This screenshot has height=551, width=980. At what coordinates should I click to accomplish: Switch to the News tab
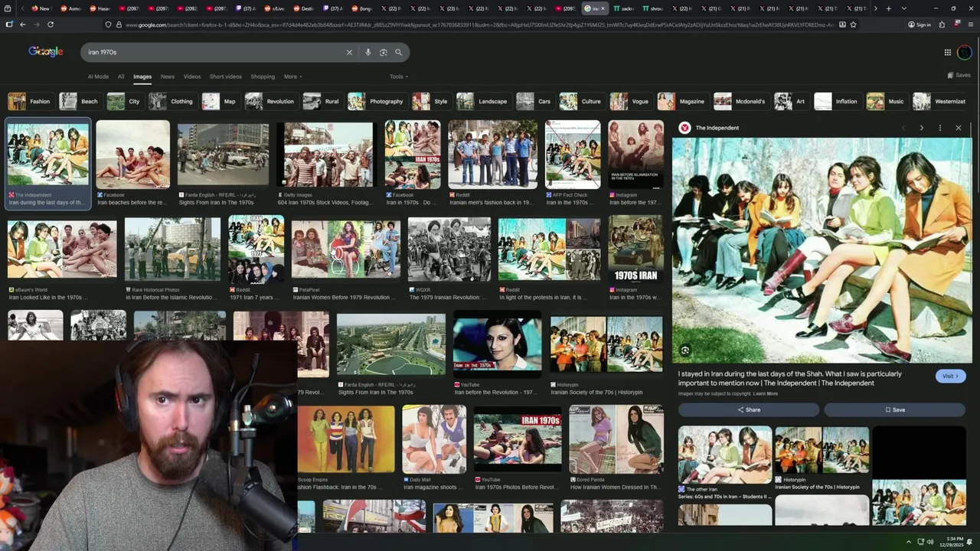168,77
